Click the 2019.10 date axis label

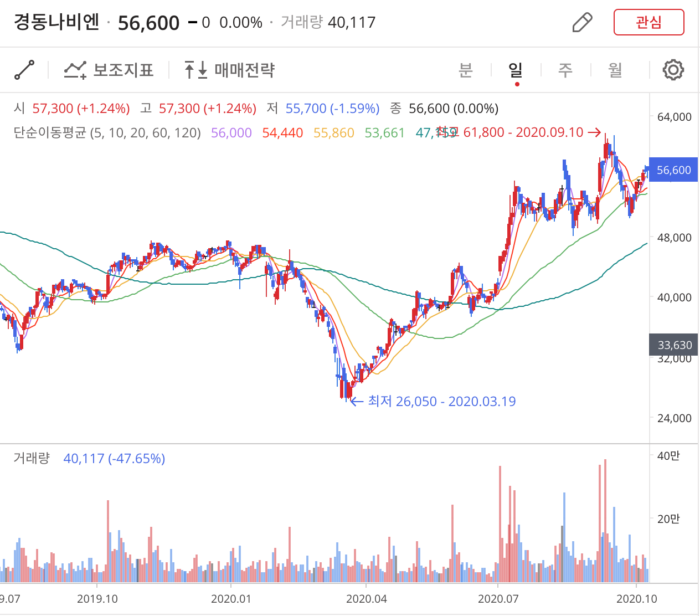97,599
